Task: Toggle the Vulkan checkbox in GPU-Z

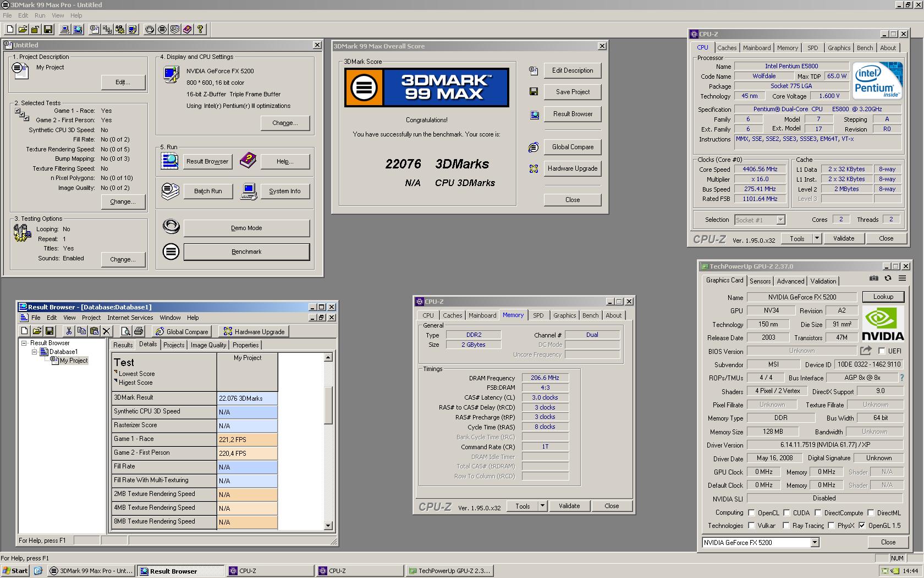Action: [x=751, y=526]
